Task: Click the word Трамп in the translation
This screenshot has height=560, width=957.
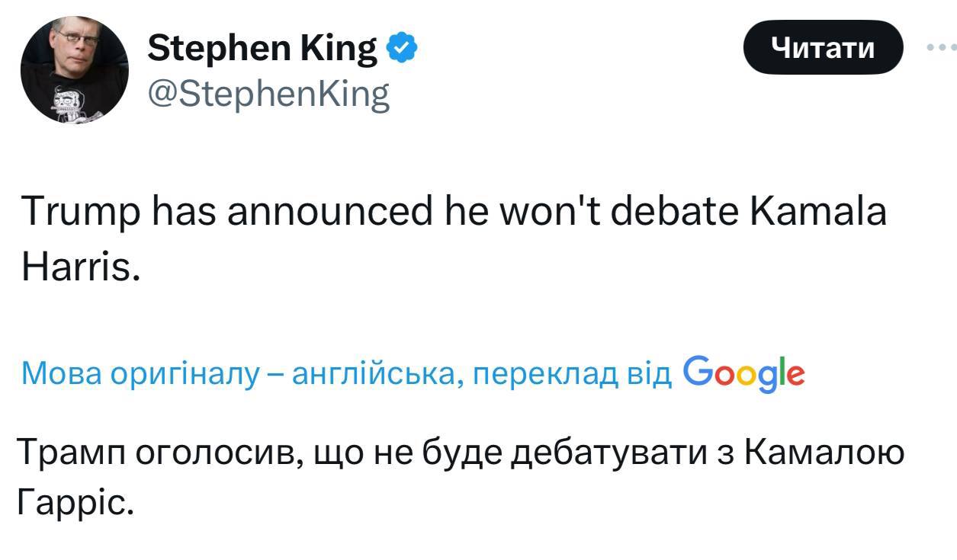Action: click(71, 454)
